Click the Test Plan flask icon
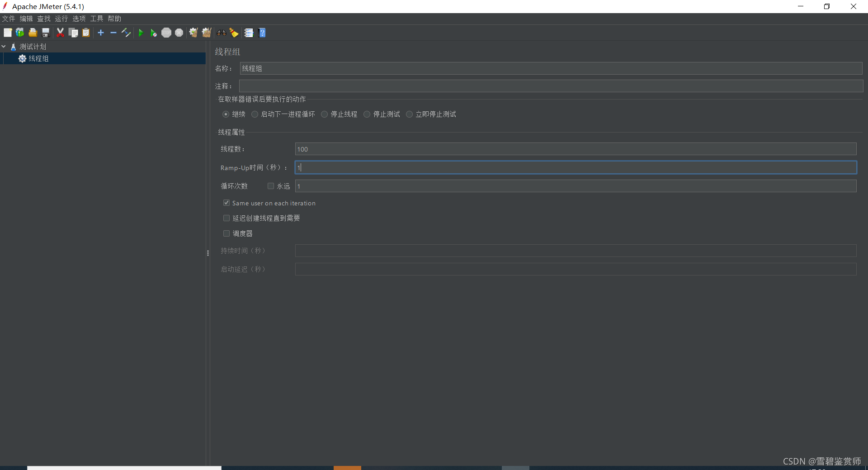 (13, 47)
